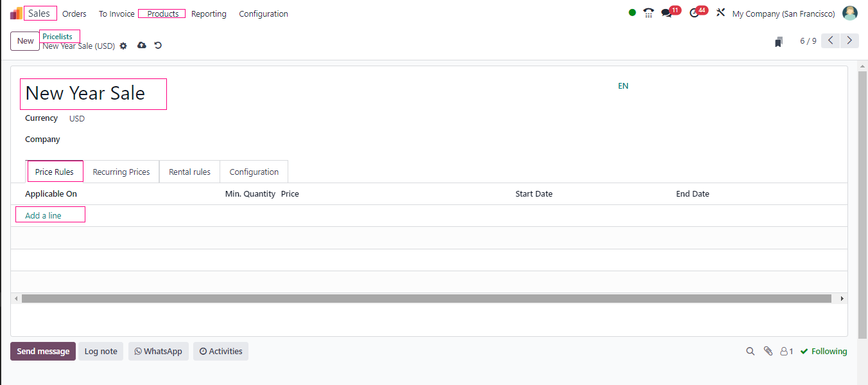Open the Rental rules tab
This screenshot has width=868, height=385.
(189, 172)
